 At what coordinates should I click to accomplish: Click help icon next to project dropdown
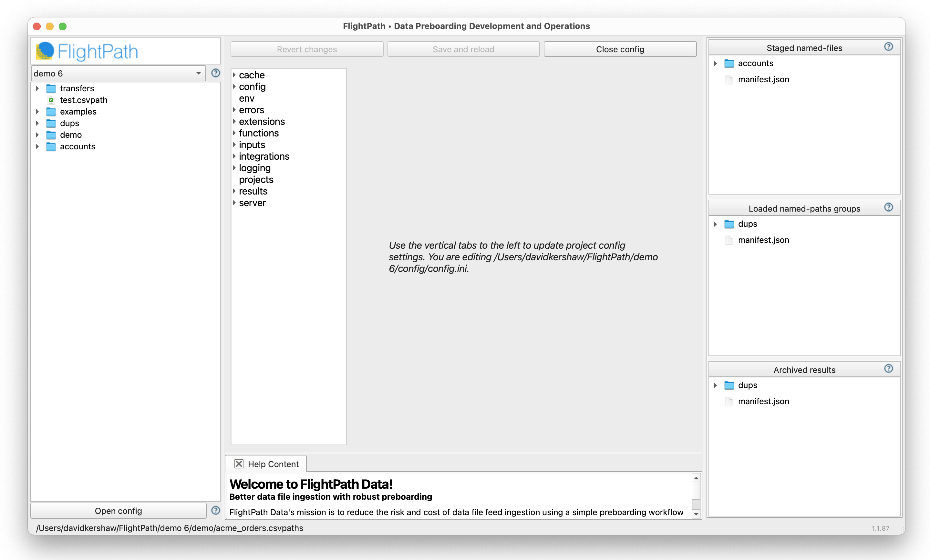215,73
